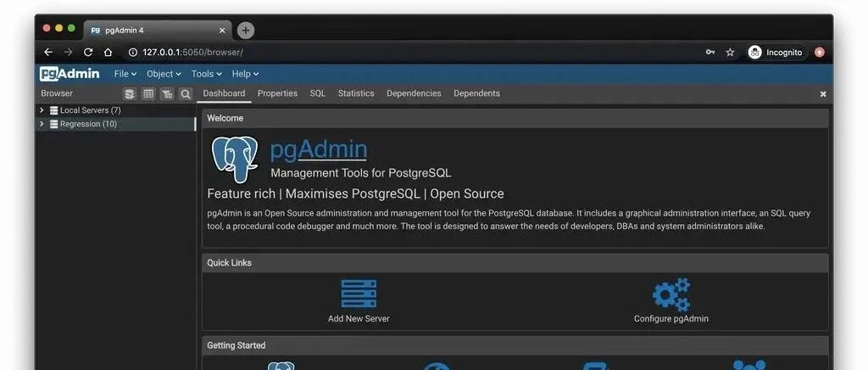This screenshot has height=370, width=868.
Task: Click the Local Servers group icon
Action: pyautogui.click(x=53, y=110)
